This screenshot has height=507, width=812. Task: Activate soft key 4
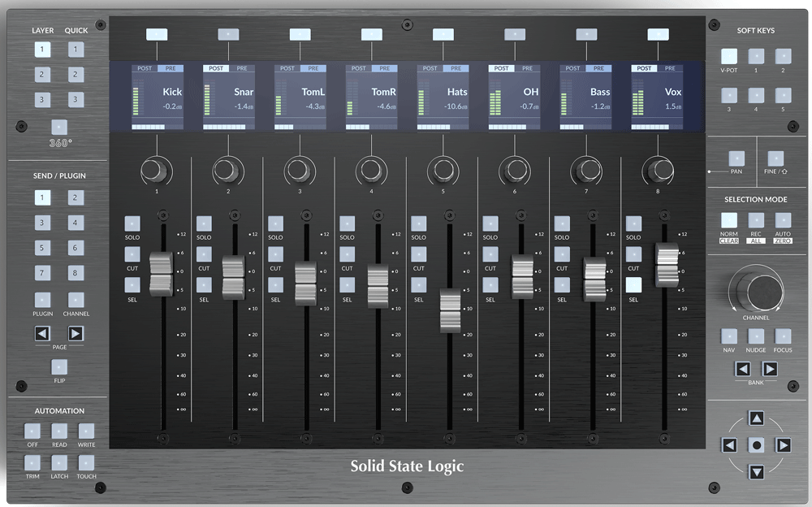(x=756, y=95)
